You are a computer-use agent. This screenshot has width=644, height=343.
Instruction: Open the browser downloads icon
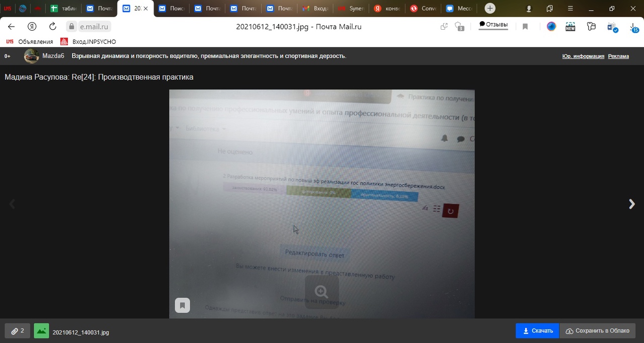634,27
